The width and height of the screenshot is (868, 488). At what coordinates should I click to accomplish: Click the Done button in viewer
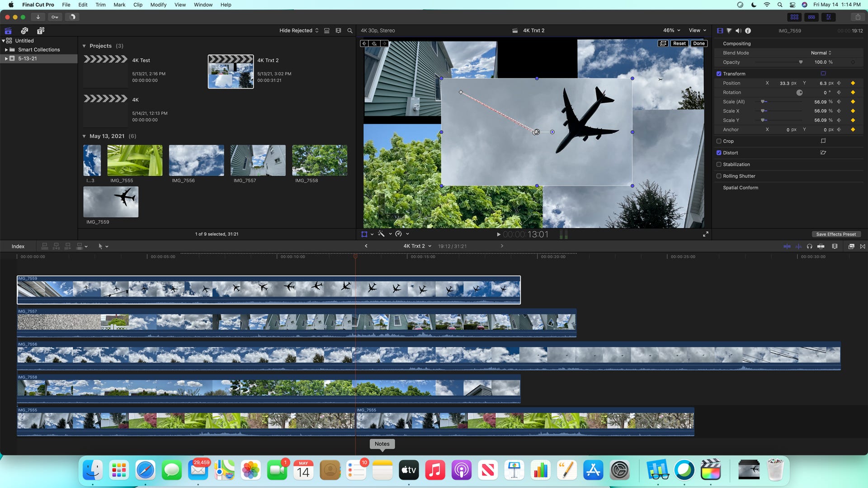click(x=698, y=43)
